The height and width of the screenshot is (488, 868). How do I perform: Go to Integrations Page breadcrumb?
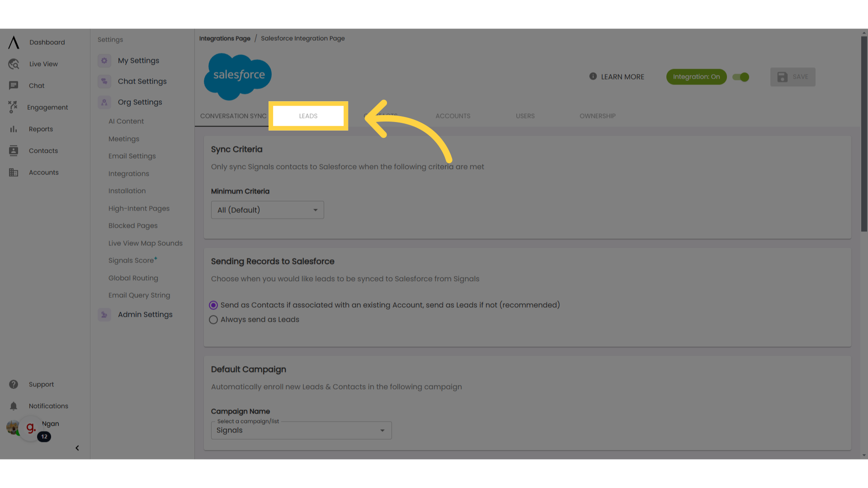tap(225, 38)
